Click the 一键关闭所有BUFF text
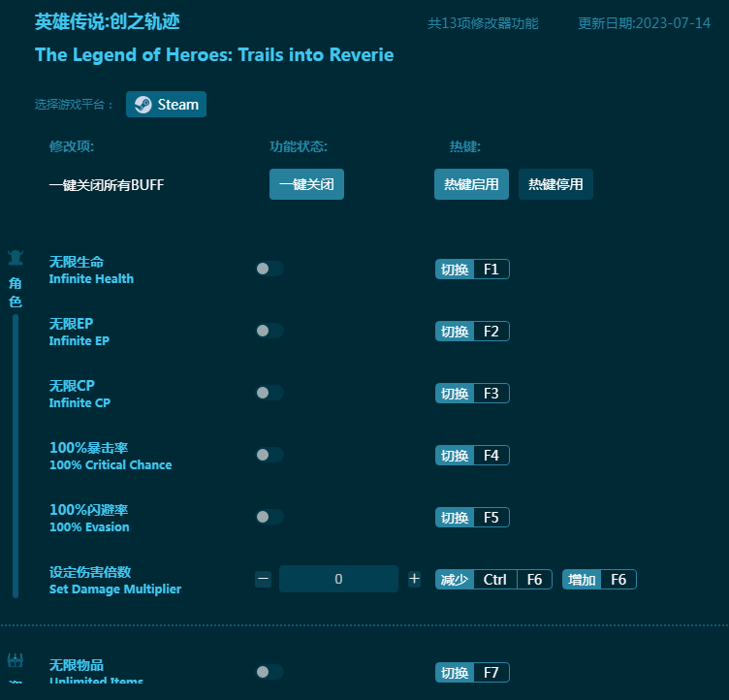This screenshot has height=700, width=729. click(107, 185)
